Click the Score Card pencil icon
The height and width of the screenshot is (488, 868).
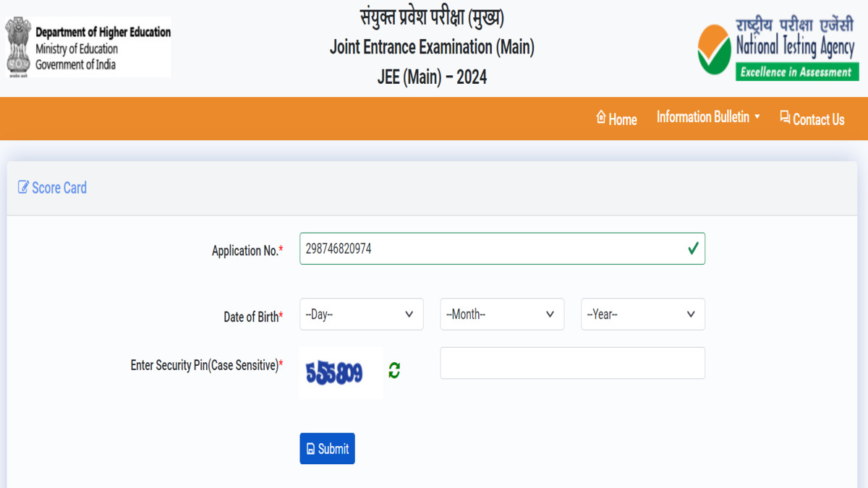pyautogui.click(x=22, y=187)
